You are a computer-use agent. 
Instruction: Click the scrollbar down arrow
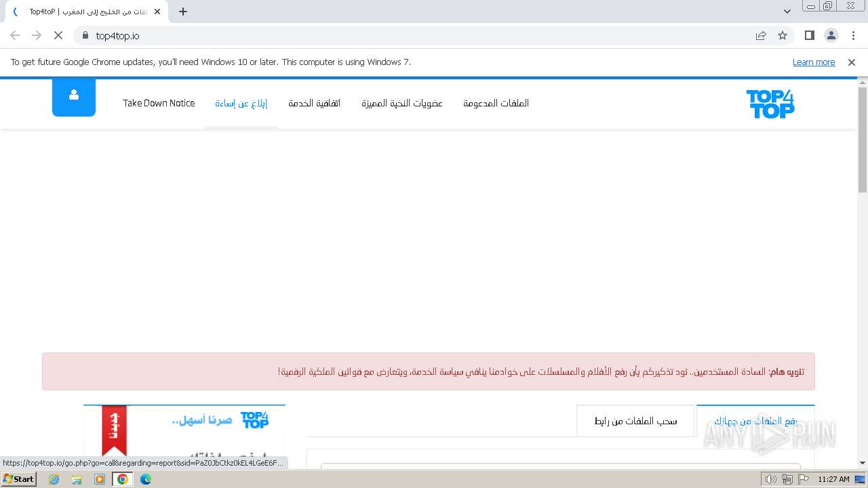(x=863, y=463)
